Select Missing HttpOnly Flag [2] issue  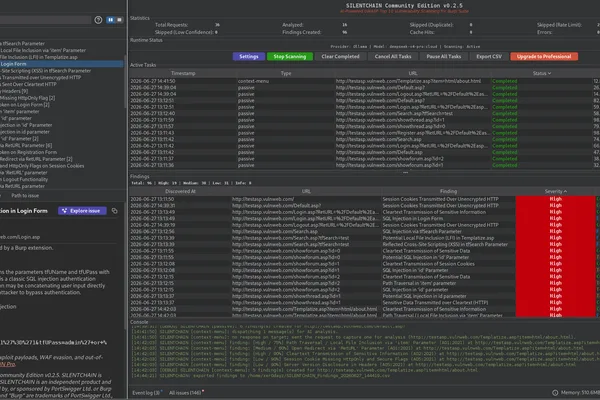point(28,98)
